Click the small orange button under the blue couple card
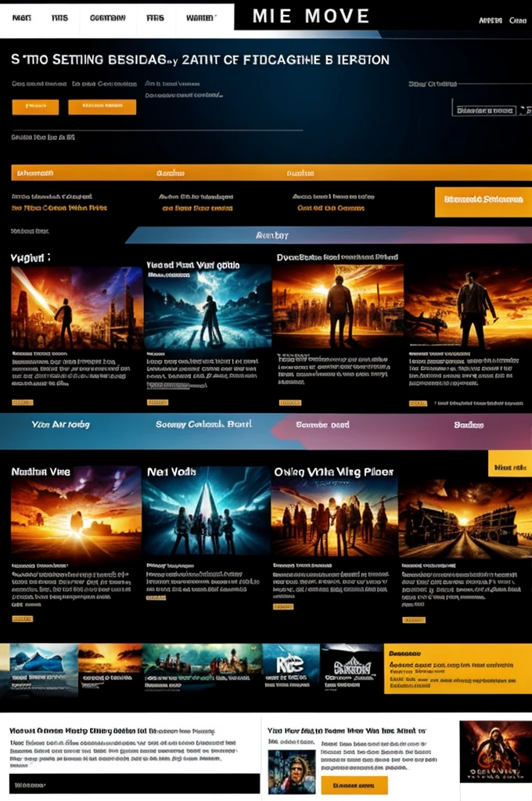This screenshot has width=532, height=801. click(x=157, y=403)
